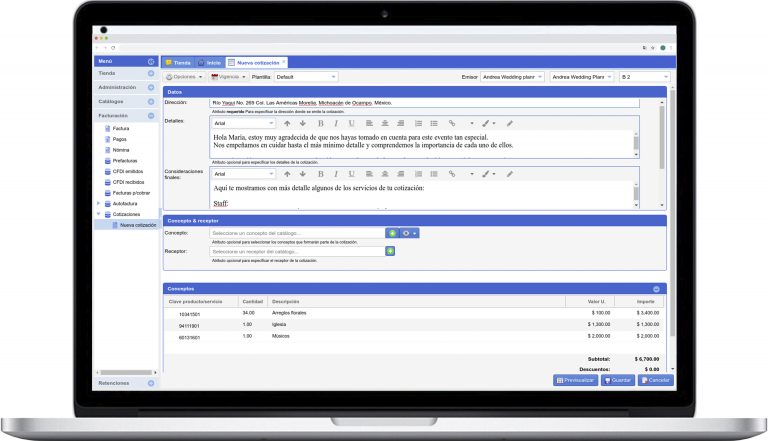Select Nómina in the sidebar tree
768x441 pixels.
click(119, 150)
